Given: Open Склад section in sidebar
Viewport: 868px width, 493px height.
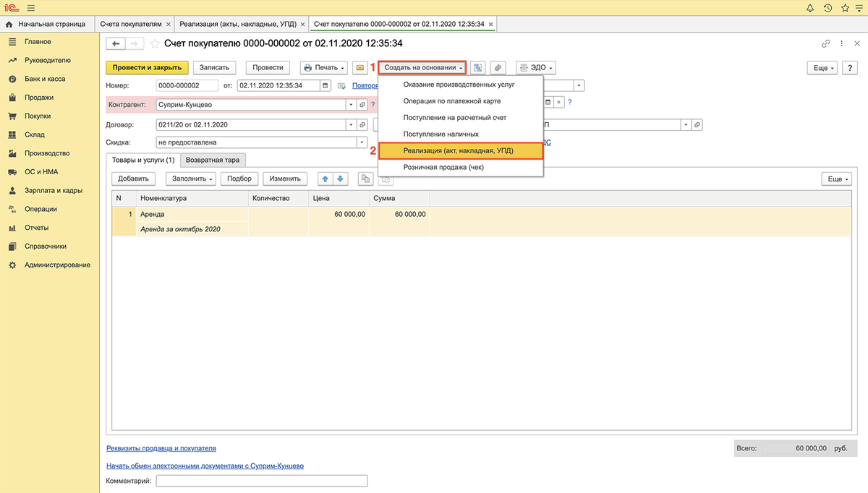Looking at the screenshot, I should (x=35, y=134).
